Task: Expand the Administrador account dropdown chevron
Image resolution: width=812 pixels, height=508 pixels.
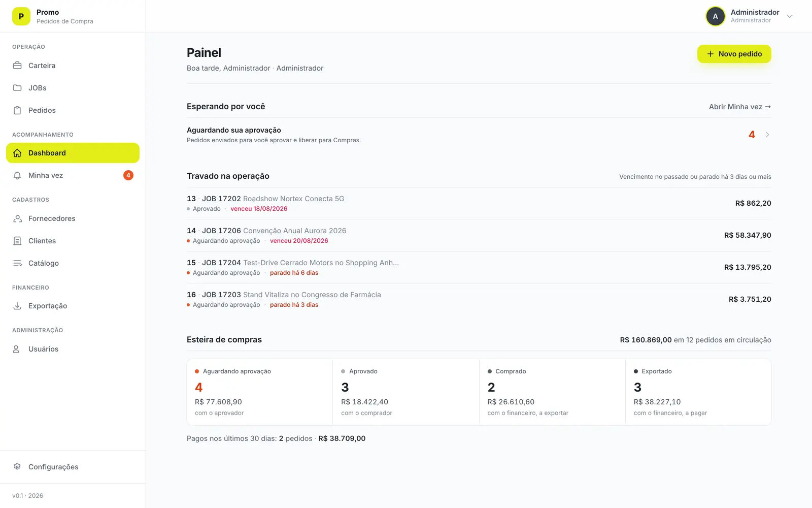Action: click(x=790, y=16)
